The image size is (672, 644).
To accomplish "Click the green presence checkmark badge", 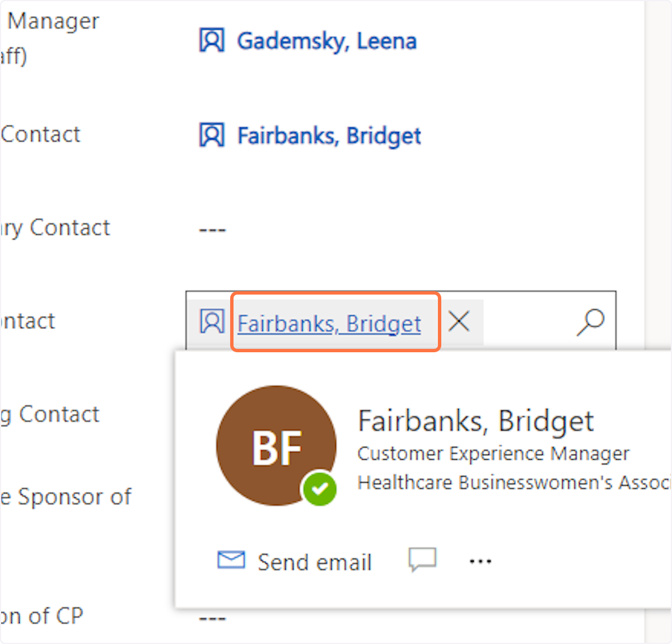I will pos(320,489).
